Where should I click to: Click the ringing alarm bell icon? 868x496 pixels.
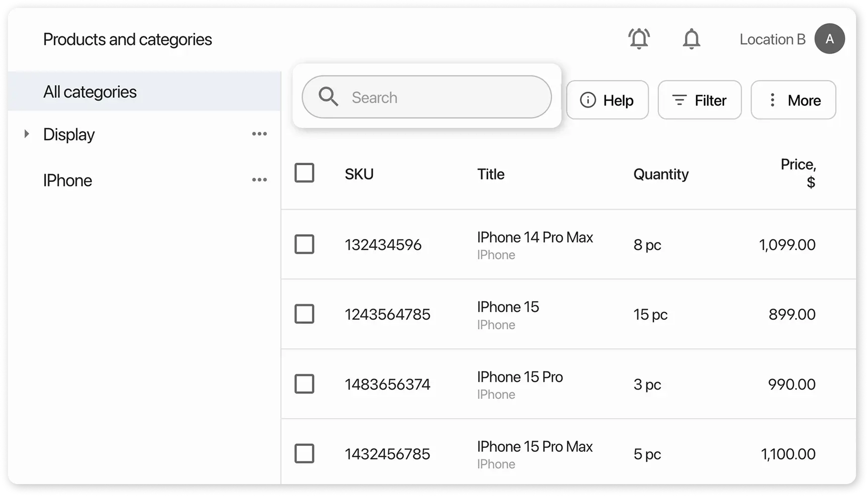(x=639, y=39)
